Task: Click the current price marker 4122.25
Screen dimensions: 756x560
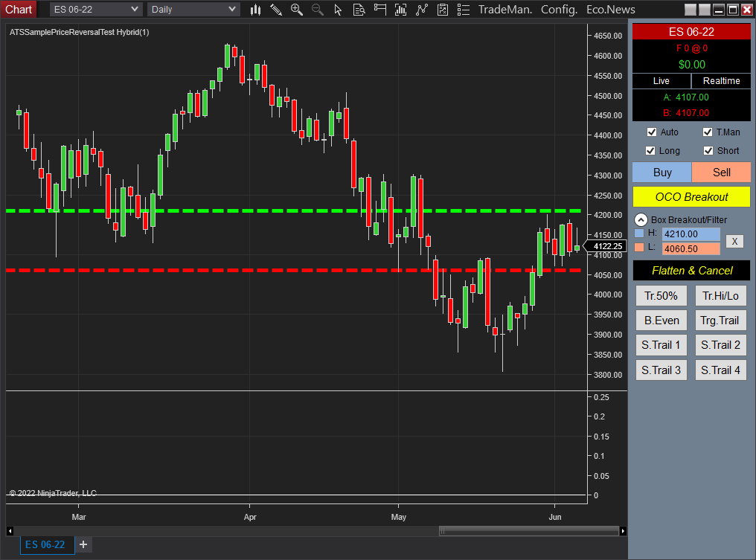Action: (x=606, y=246)
